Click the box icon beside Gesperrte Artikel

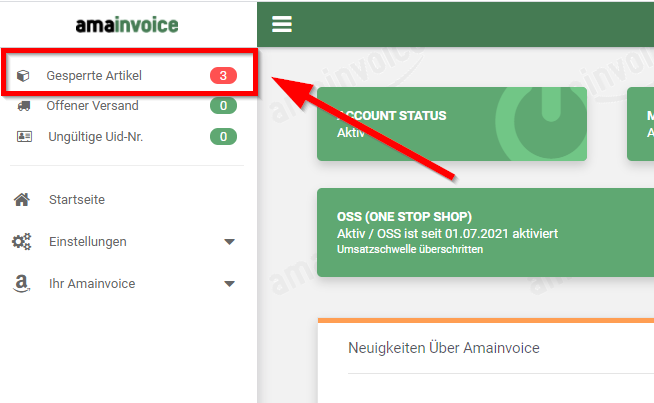pos(23,76)
